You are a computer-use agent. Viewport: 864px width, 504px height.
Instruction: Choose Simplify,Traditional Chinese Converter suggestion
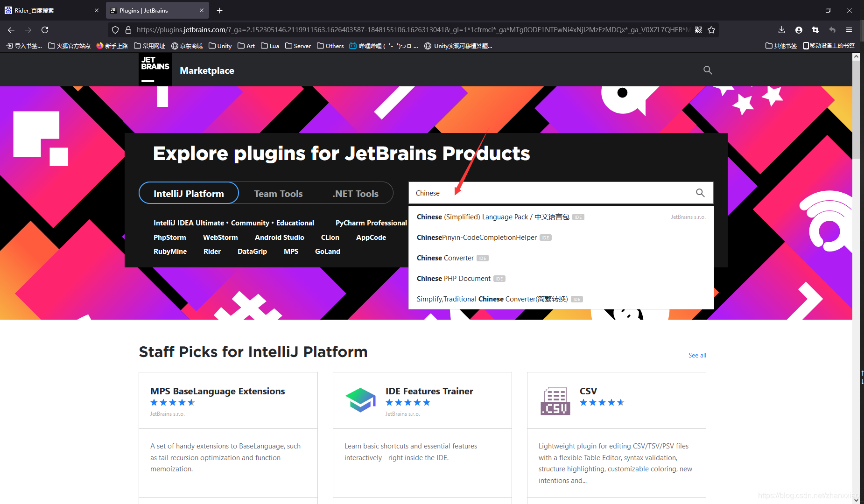point(561,299)
